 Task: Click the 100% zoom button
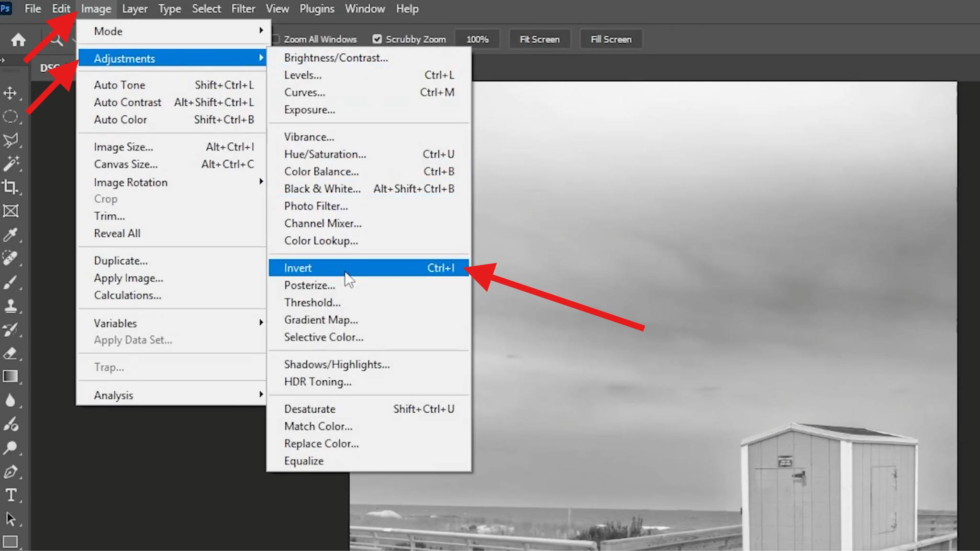[x=478, y=39]
